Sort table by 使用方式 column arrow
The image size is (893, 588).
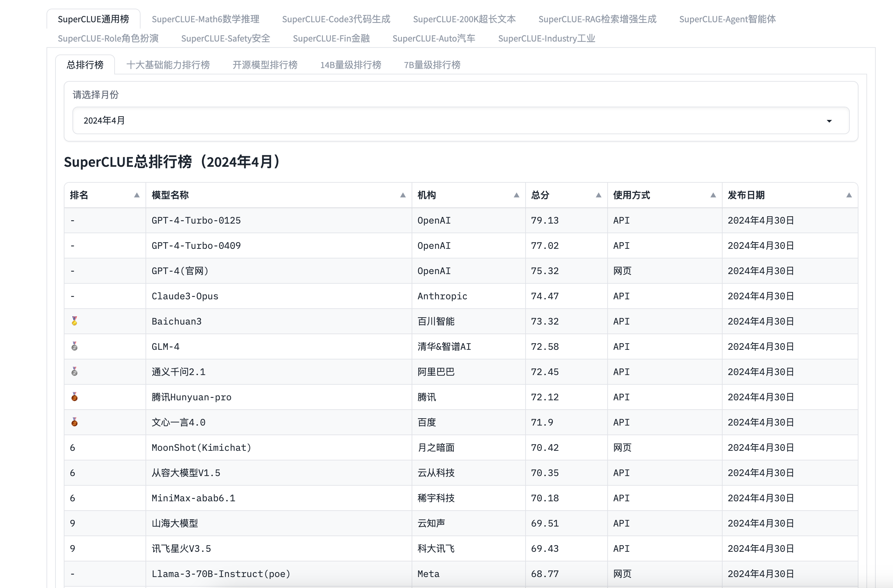pyautogui.click(x=713, y=195)
